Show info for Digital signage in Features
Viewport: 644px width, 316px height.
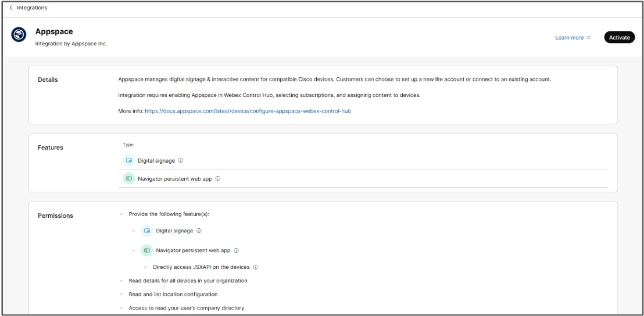pos(181,160)
